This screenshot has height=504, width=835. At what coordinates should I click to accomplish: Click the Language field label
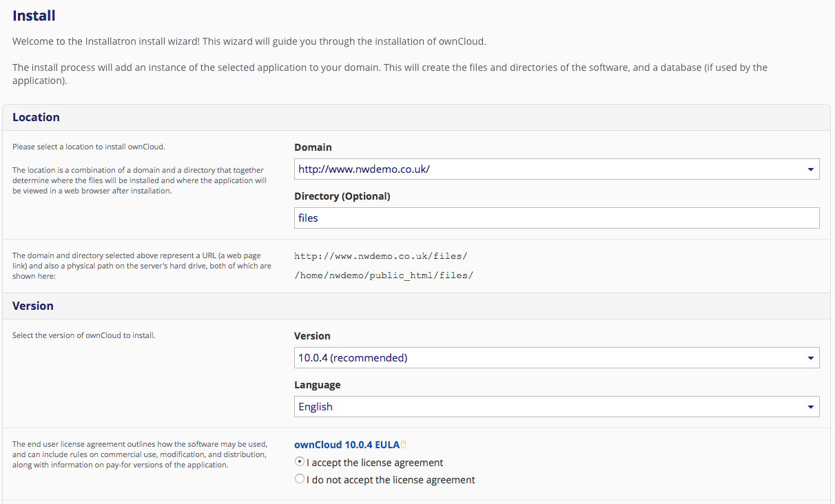point(318,385)
